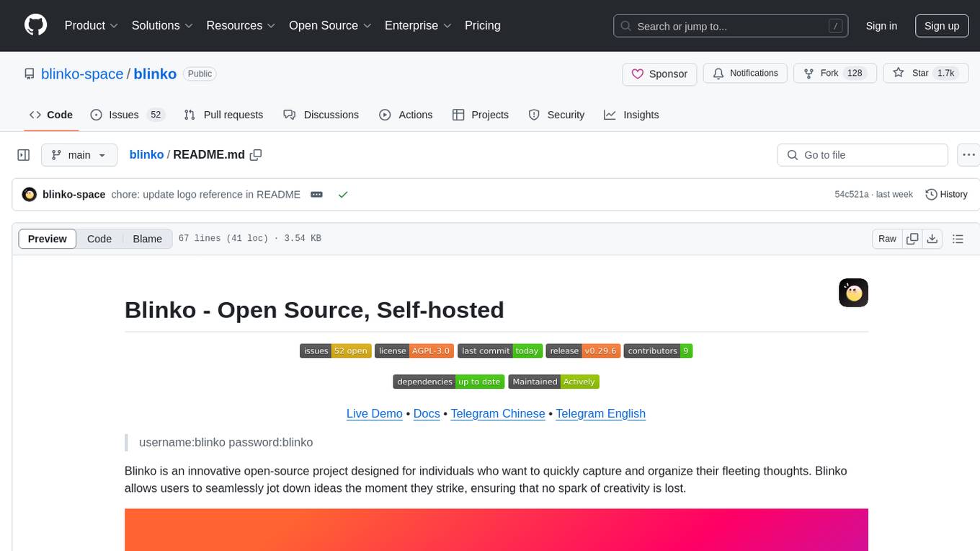Expand the Solutions menu
The image size is (980, 551).
pyautogui.click(x=162, y=25)
